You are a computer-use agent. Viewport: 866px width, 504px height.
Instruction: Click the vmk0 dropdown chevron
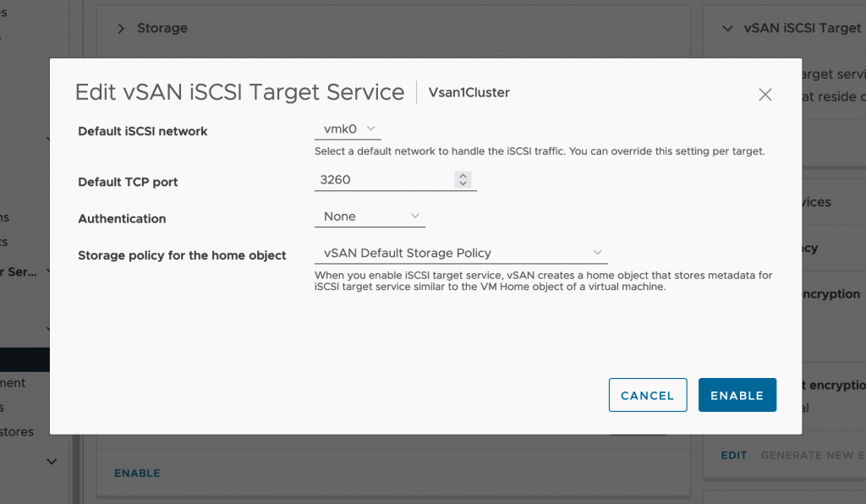pos(371,129)
